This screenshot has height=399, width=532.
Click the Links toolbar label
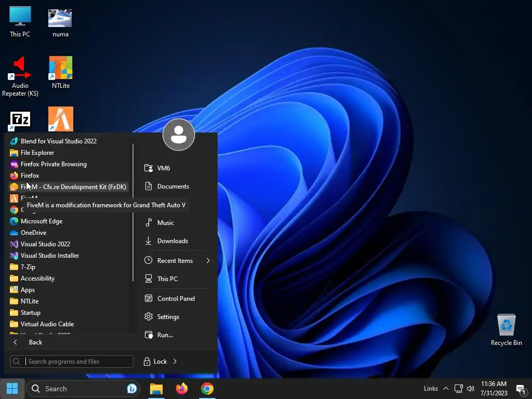[x=431, y=389]
